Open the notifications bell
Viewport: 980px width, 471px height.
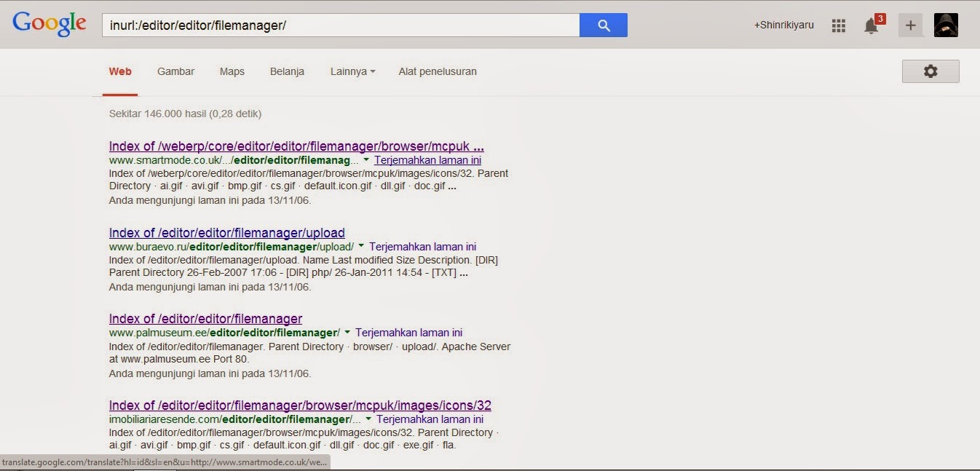tap(871, 25)
